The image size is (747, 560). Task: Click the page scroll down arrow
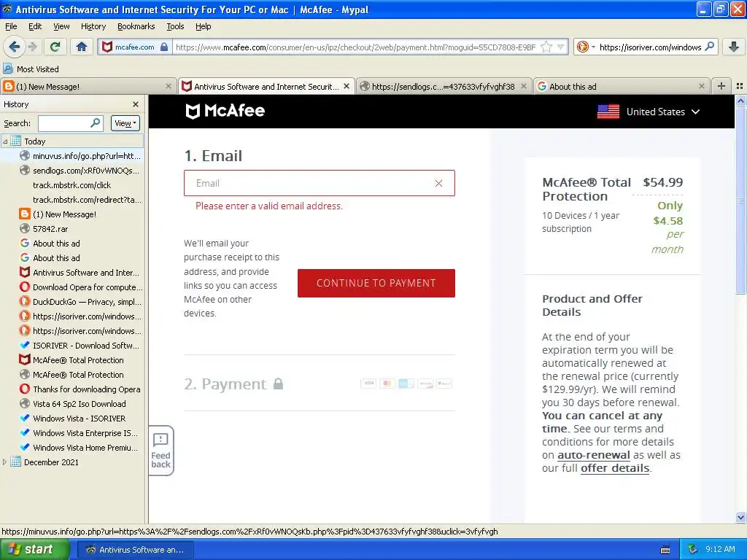click(x=740, y=517)
